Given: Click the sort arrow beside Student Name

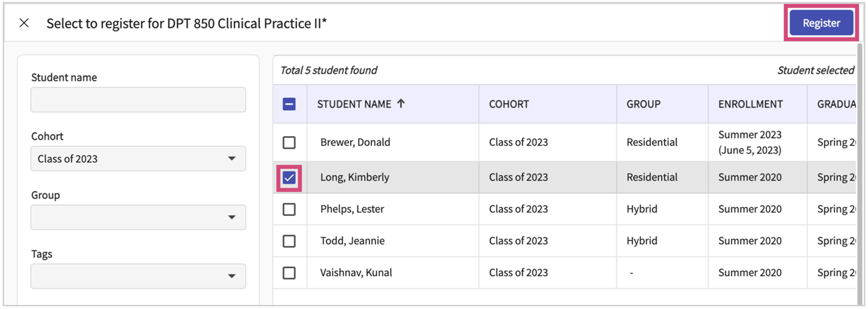Looking at the screenshot, I should tap(401, 103).
